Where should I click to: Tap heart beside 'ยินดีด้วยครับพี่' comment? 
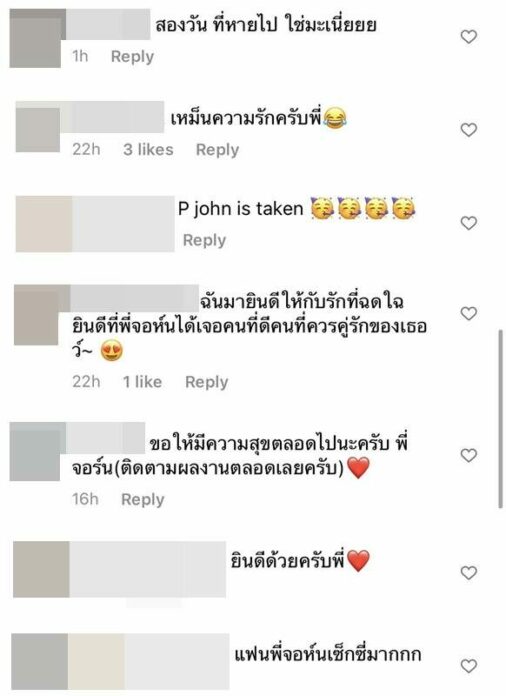469,573
